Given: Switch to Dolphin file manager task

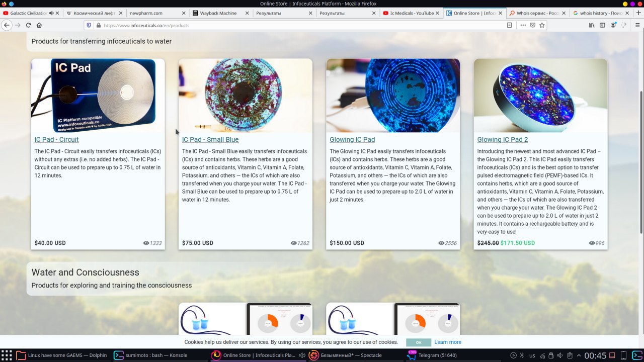Looking at the screenshot, I should (62, 355).
